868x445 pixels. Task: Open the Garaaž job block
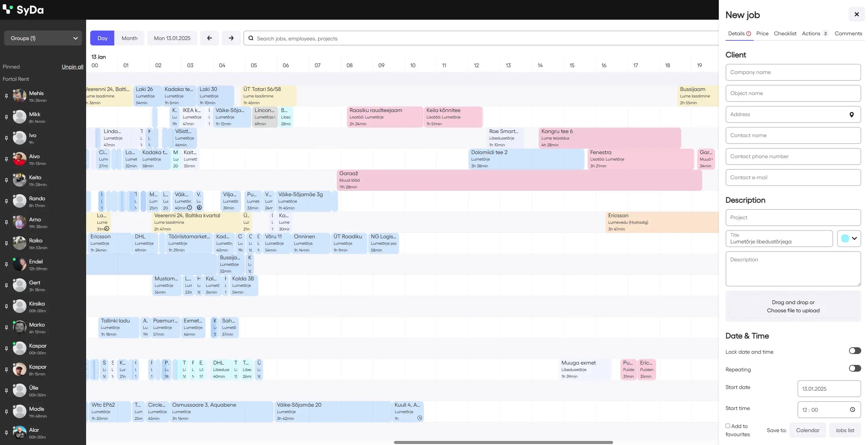[519, 180]
